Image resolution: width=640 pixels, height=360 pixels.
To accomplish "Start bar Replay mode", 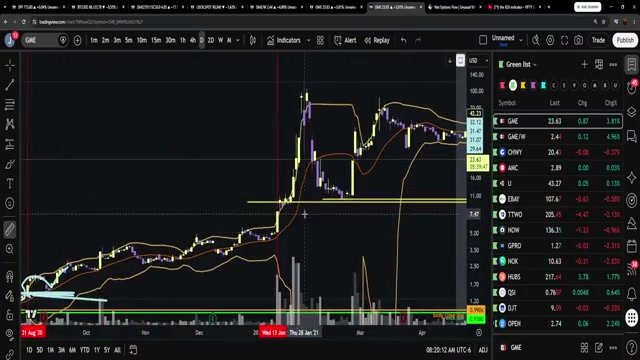I will pyautogui.click(x=377, y=40).
